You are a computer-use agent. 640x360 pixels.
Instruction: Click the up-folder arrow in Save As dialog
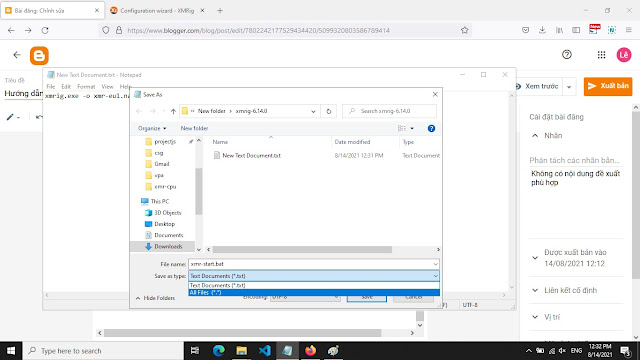coord(173,111)
